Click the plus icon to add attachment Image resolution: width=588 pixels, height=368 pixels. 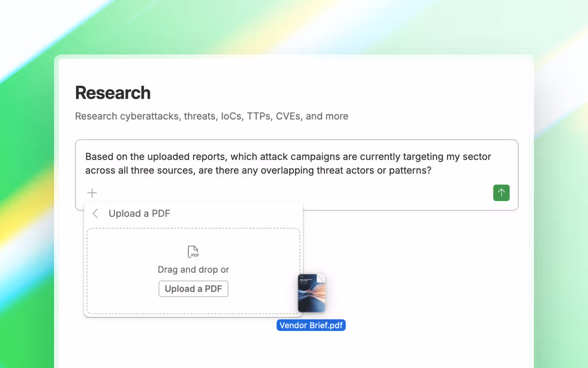[x=92, y=193]
